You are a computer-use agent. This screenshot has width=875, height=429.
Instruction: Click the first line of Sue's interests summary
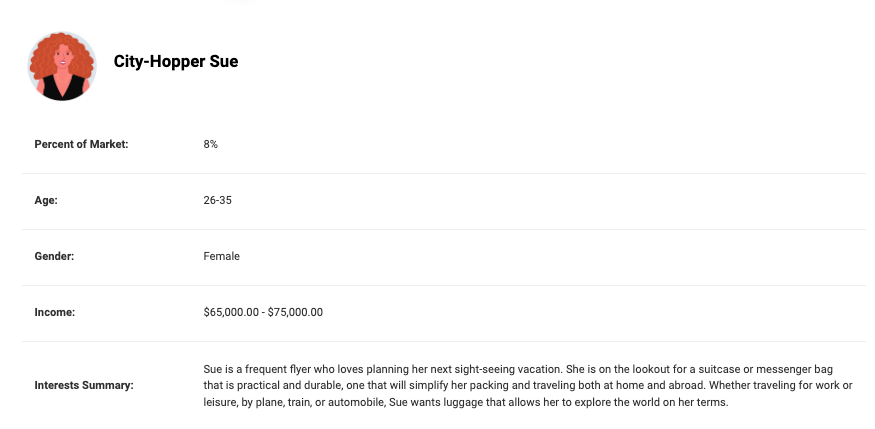(x=518, y=369)
